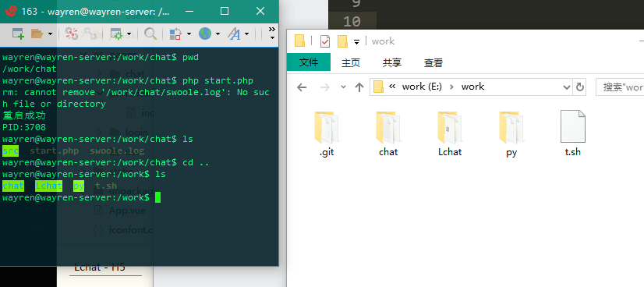Screen dimensions: 644x287
Task: Open sessions folder icon in Xshell
Action: tap(37, 34)
